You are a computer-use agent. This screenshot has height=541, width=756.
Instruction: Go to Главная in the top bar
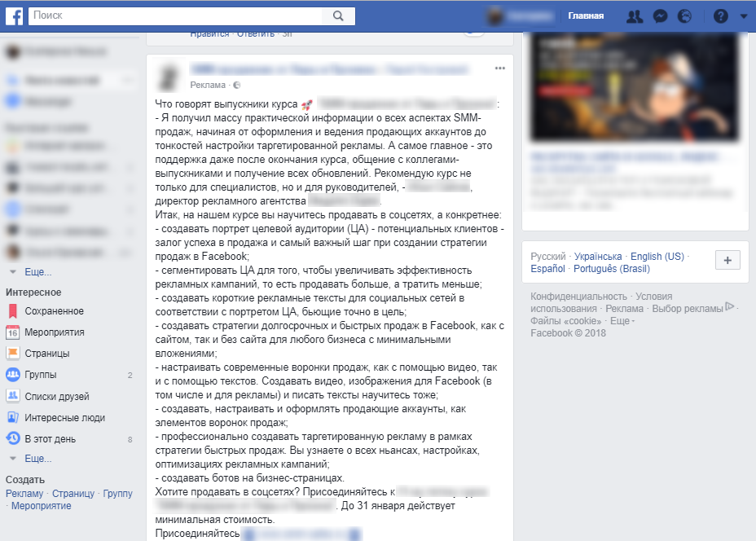[586, 16]
